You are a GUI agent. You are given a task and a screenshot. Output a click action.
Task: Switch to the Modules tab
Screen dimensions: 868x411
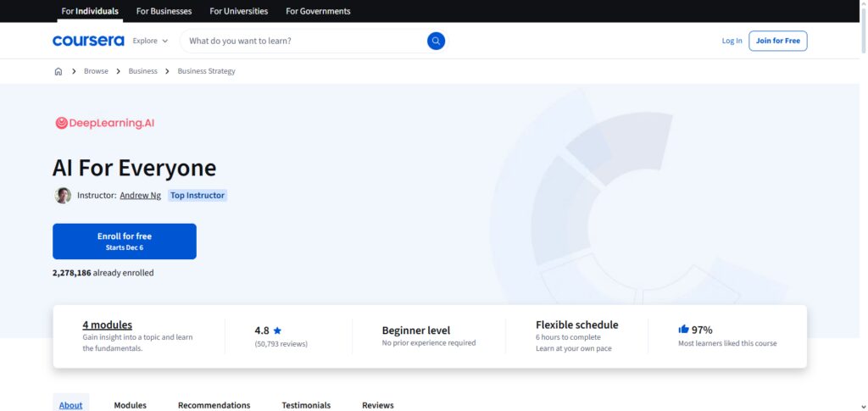pyautogui.click(x=130, y=405)
